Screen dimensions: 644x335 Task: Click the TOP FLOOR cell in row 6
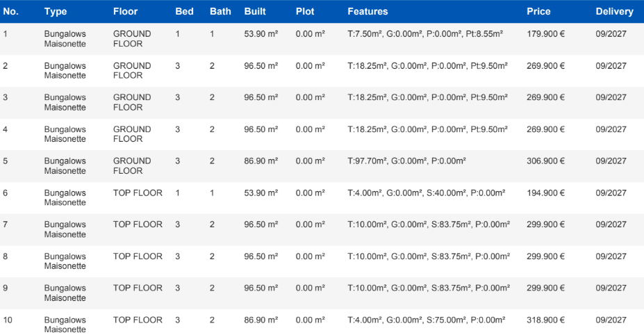138,193
